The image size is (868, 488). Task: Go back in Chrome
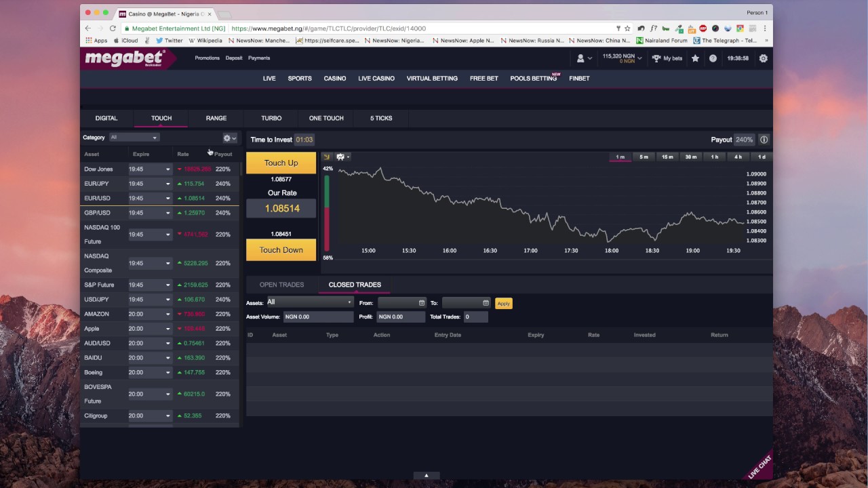pyautogui.click(x=87, y=28)
